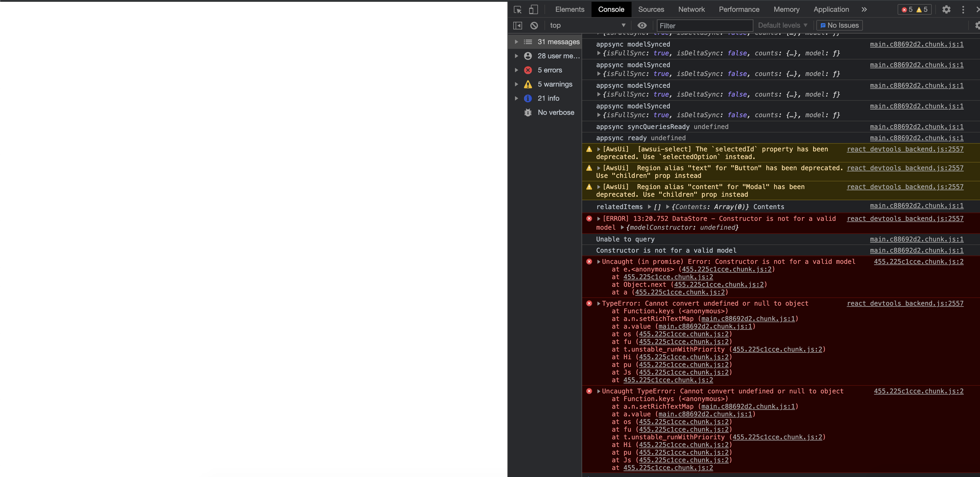Open main chunk link beside Unable to query
Image resolution: width=980 pixels, height=477 pixels.
click(916, 239)
